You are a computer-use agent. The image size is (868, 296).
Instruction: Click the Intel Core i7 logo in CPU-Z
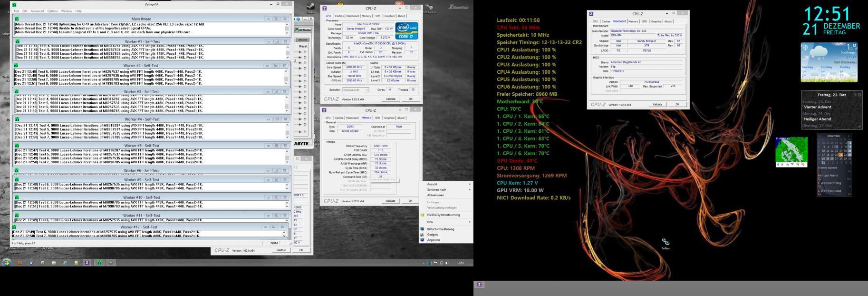pyautogui.click(x=406, y=30)
